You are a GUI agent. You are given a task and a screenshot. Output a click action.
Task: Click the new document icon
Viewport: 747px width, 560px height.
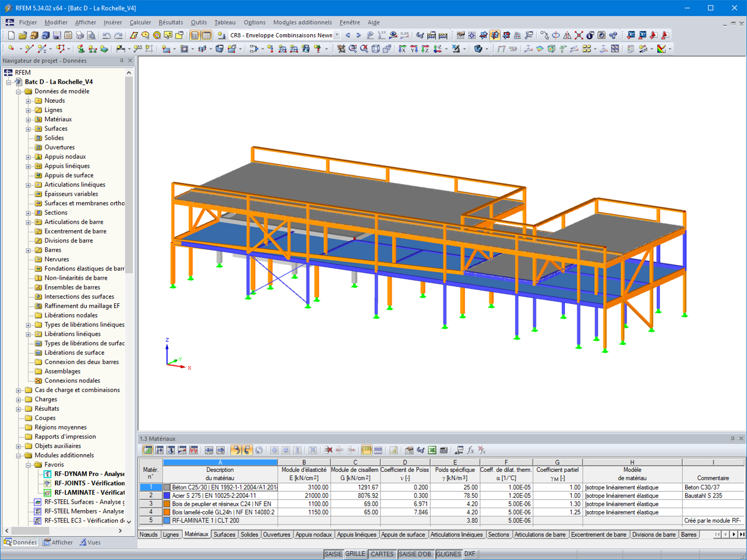tap(11, 35)
